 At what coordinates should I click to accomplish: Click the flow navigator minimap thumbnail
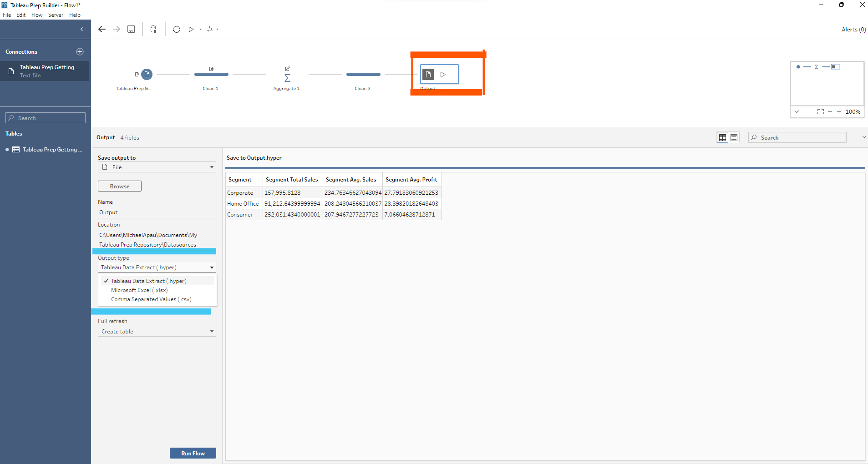click(x=827, y=83)
